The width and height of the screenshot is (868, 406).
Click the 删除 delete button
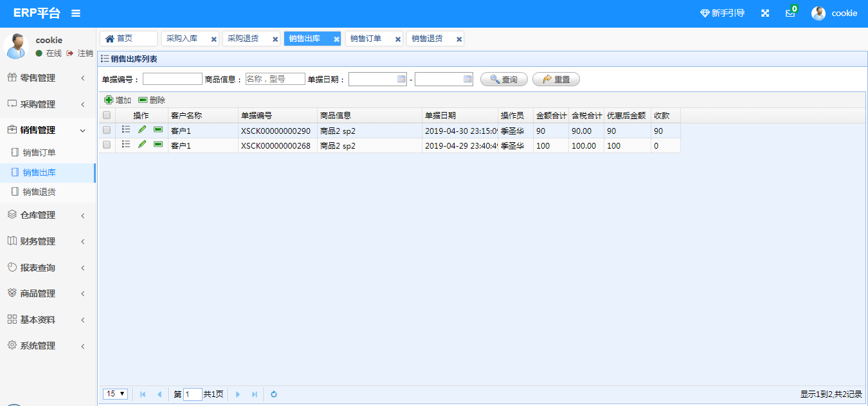152,100
